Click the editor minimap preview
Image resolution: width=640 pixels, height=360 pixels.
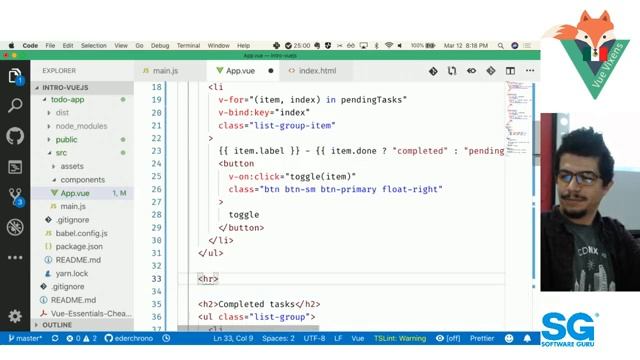coord(518,118)
